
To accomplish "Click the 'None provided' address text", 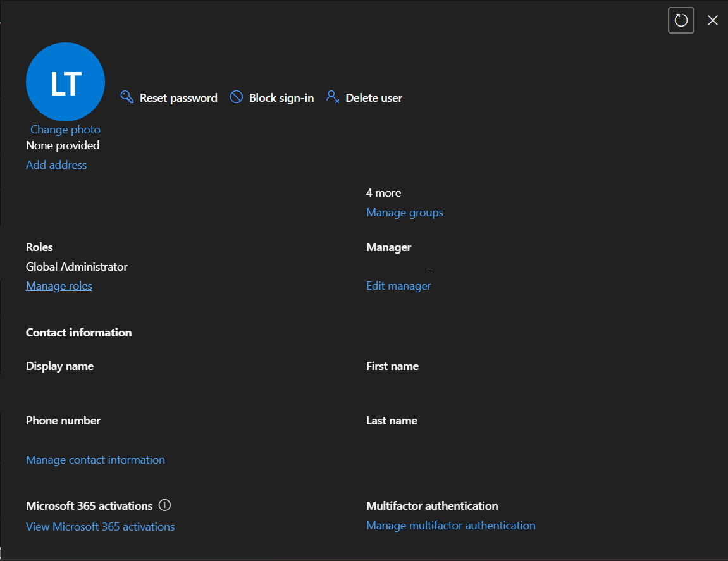I will (63, 145).
